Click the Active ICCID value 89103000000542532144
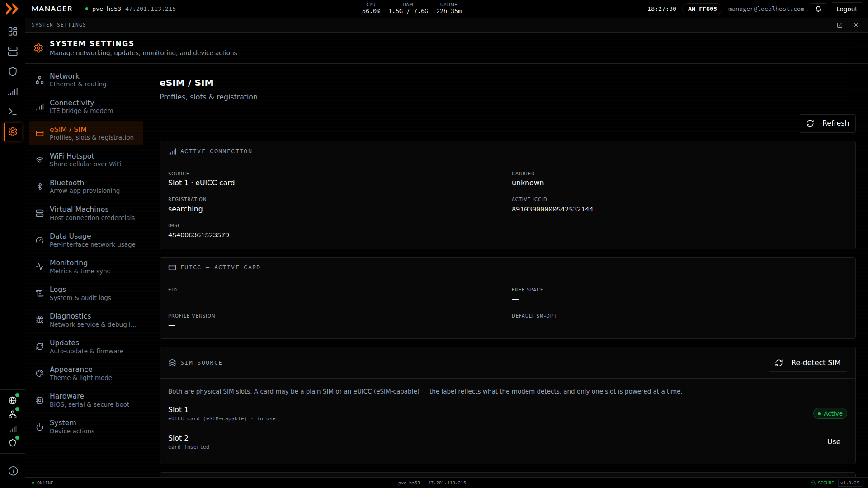Viewport: 868px width, 488px height. coord(552,209)
